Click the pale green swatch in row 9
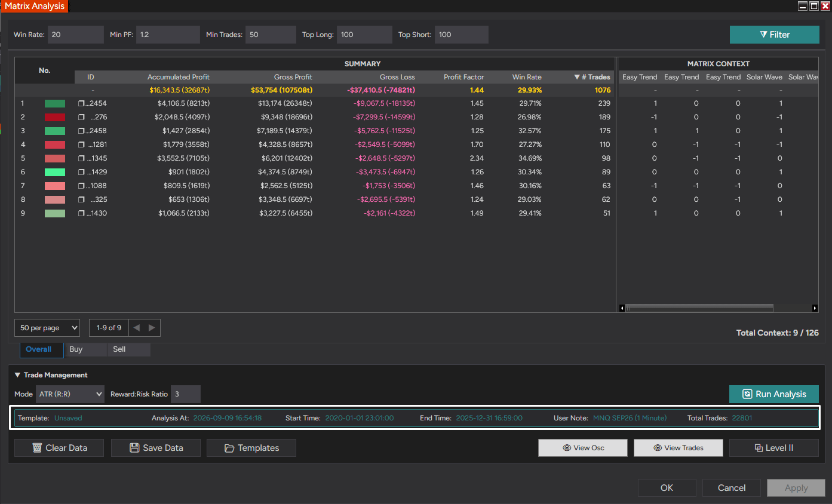The height and width of the screenshot is (504, 832). click(55, 213)
